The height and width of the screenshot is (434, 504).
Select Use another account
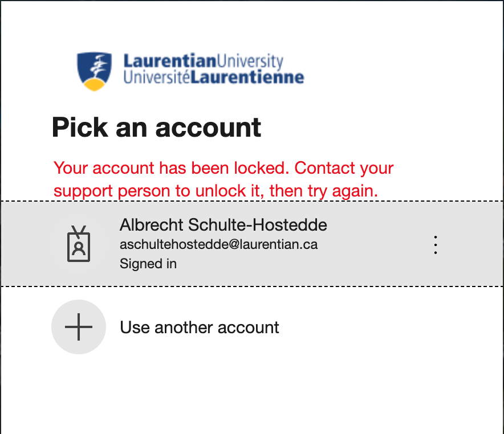pos(200,327)
